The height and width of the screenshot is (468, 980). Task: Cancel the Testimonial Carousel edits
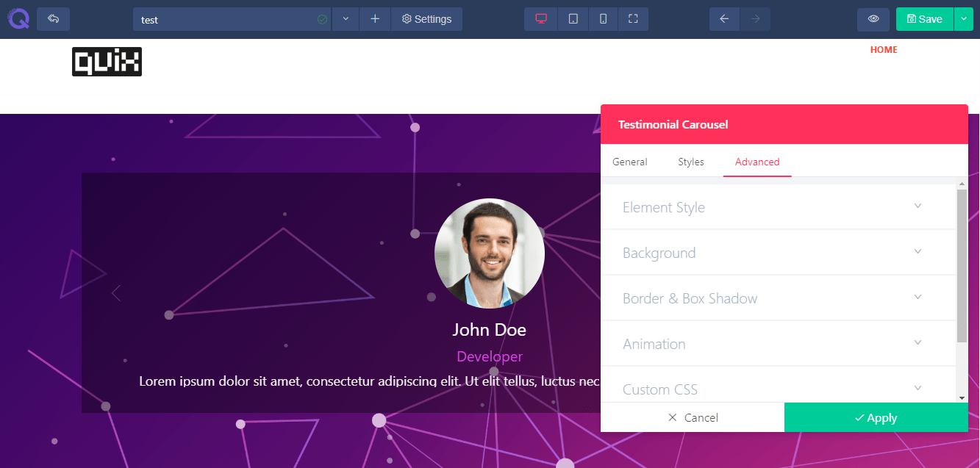click(x=693, y=417)
